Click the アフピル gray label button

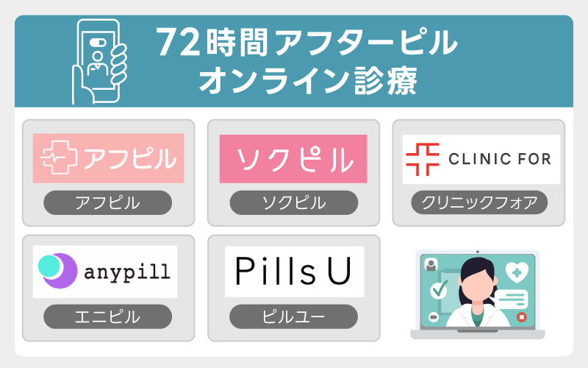tap(108, 202)
